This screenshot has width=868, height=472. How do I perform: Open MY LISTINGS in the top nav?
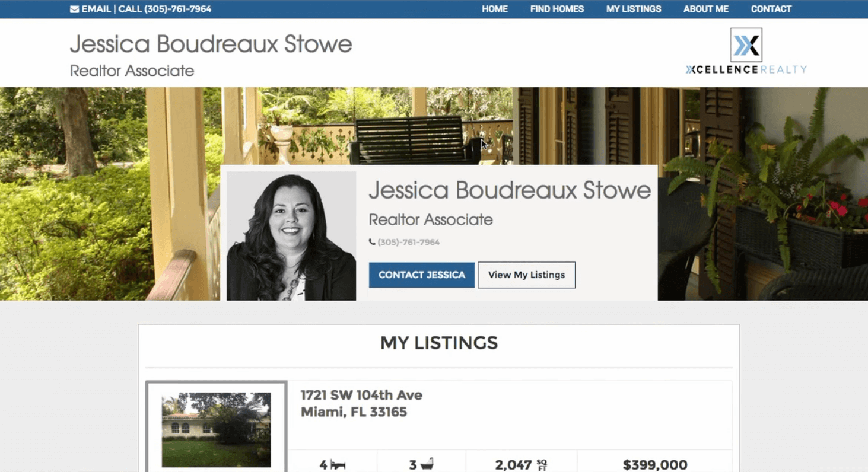pos(634,9)
